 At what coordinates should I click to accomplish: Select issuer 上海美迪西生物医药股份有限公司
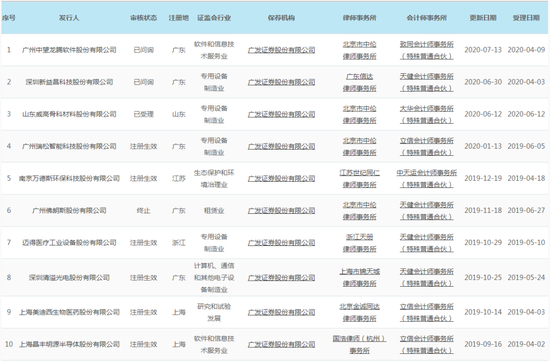coord(69,312)
